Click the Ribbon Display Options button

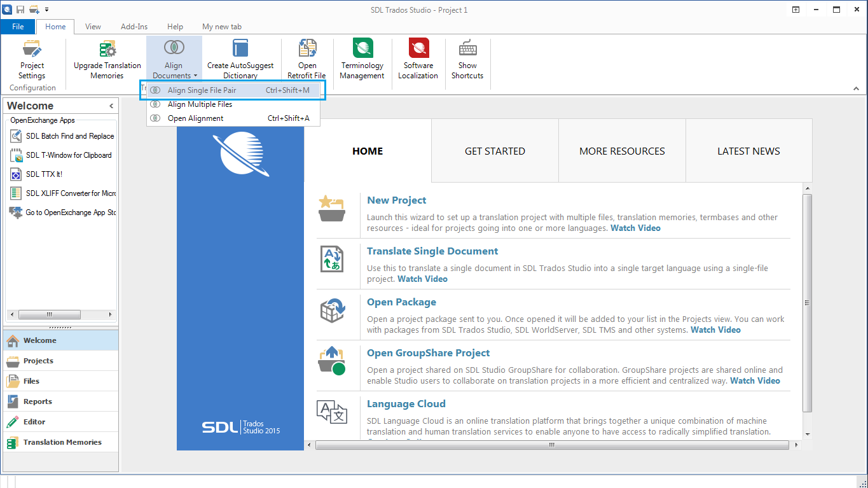click(x=796, y=10)
